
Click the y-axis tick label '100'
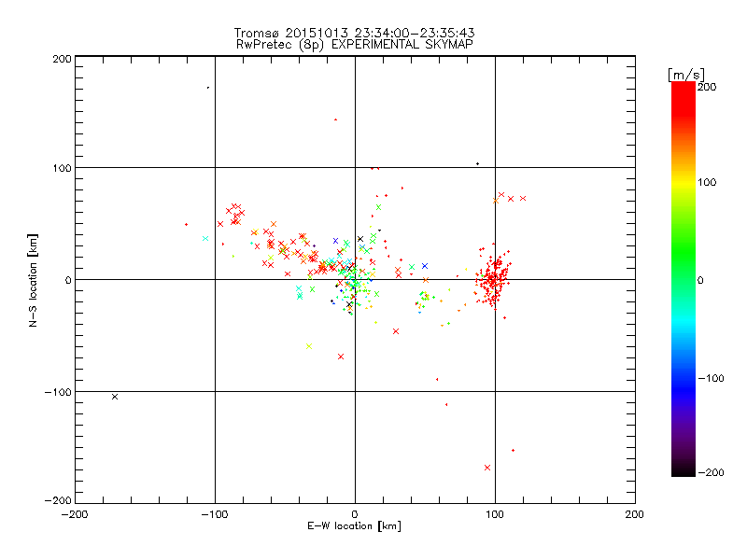[62, 168]
